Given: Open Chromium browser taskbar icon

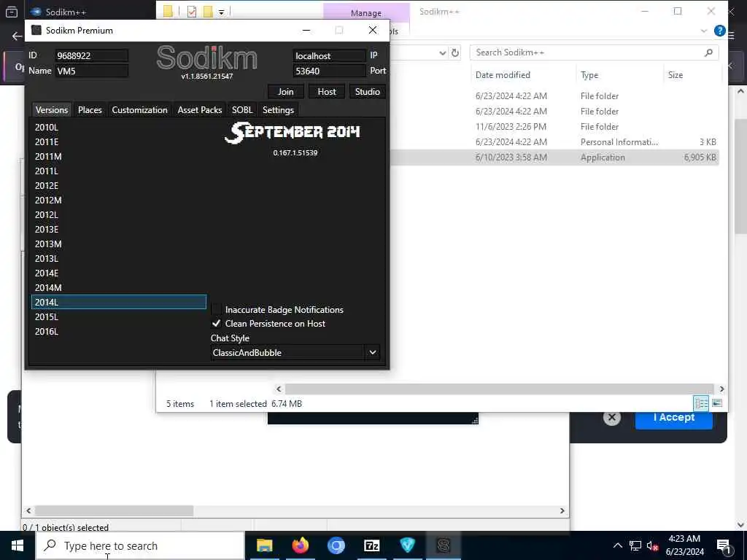Looking at the screenshot, I should (336, 545).
